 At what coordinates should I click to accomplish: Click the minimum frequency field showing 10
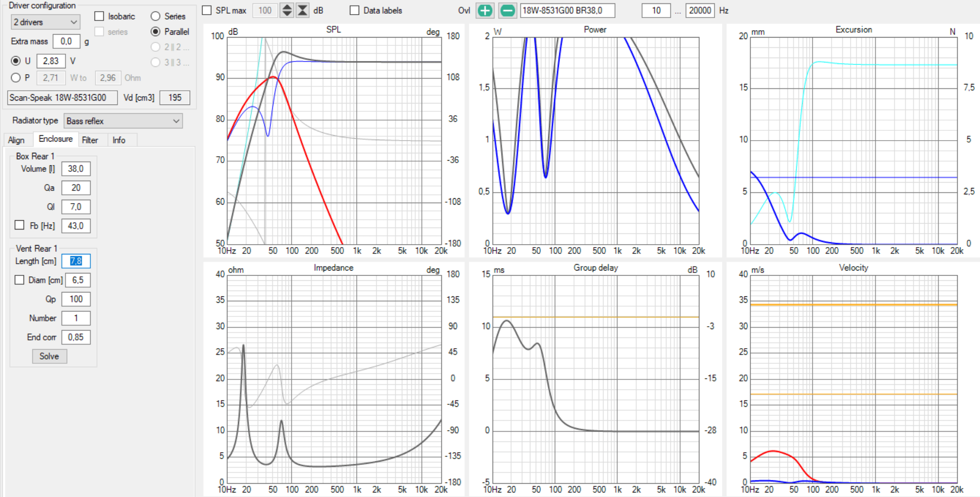(x=656, y=10)
